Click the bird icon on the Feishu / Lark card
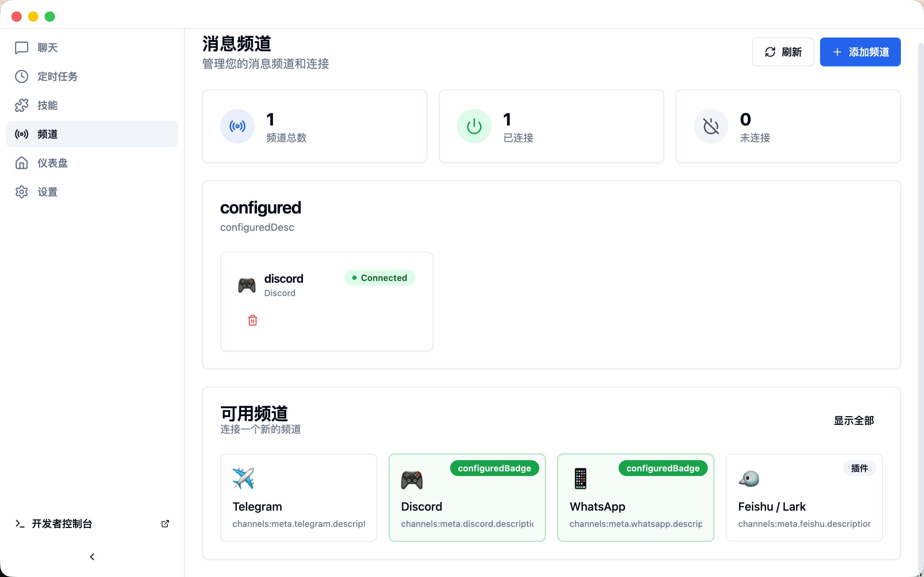The height and width of the screenshot is (577, 924). coord(749,479)
